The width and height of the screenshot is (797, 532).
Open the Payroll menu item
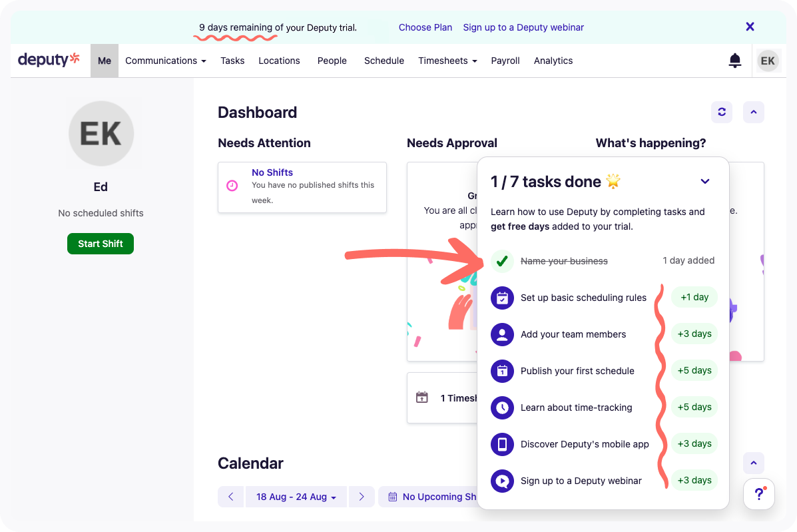pos(505,61)
